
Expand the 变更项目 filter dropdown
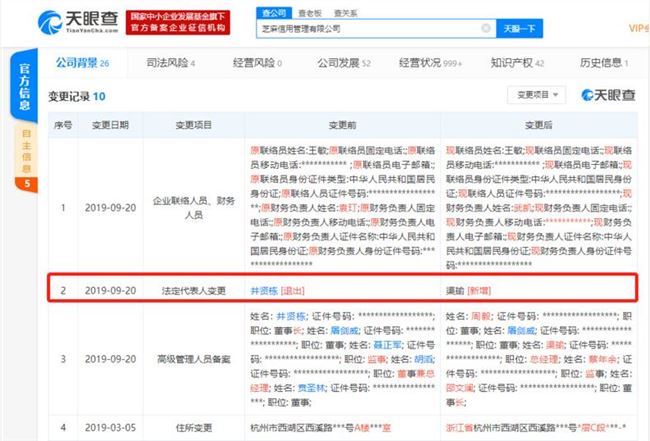point(538,95)
